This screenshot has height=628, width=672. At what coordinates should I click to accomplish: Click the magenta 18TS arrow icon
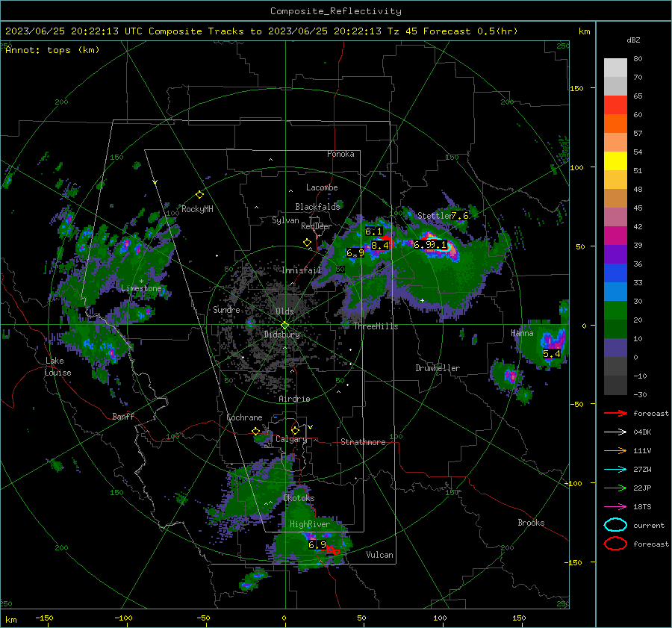pos(615,507)
